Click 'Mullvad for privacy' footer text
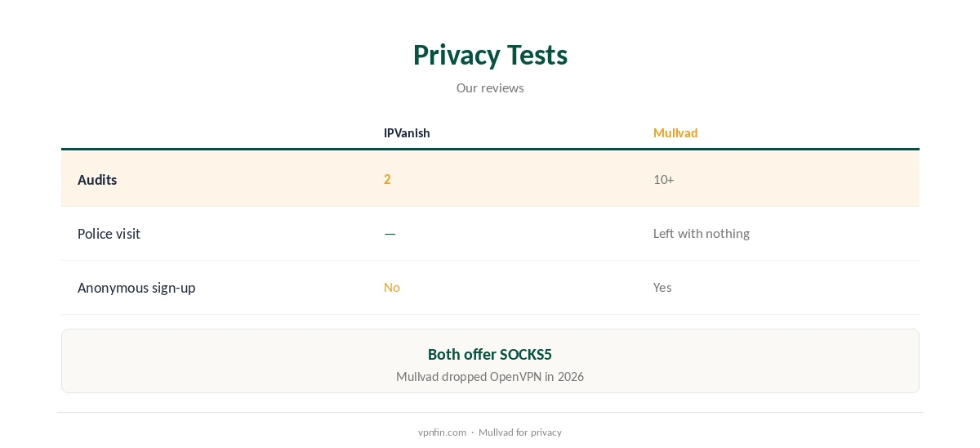This screenshot has width=980, height=448. click(520, 432)
